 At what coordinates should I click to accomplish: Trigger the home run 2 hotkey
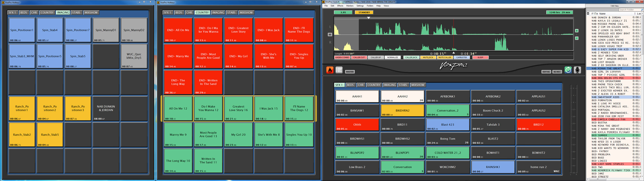(x=538, y=167)
